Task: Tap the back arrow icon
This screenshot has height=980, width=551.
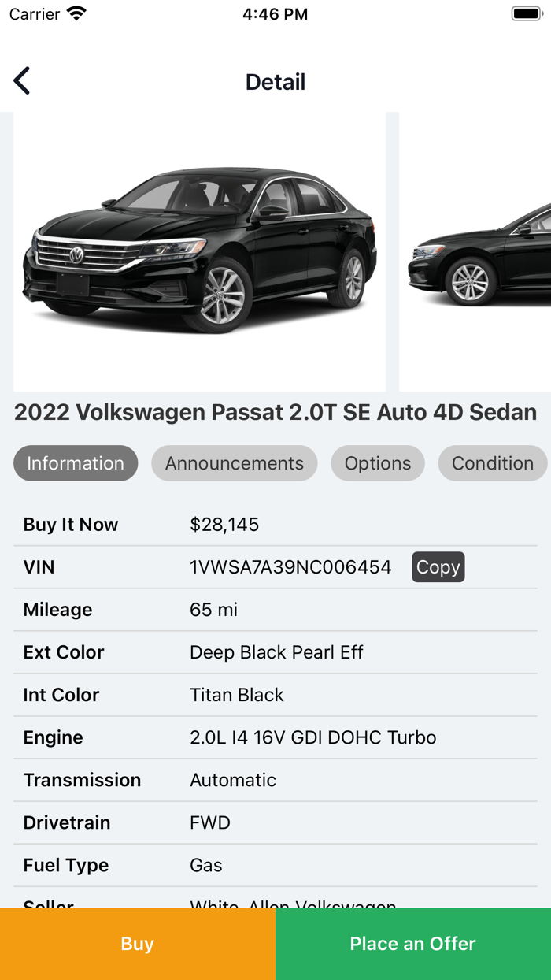Action: [x=22, y=81]
